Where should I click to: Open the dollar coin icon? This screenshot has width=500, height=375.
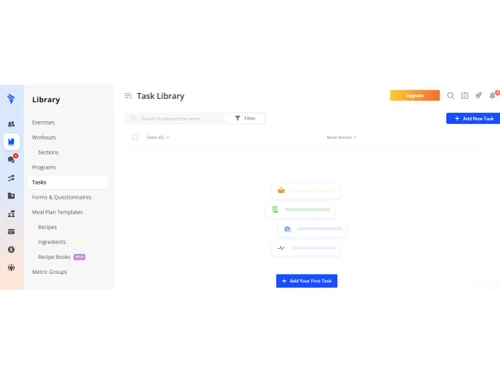11,250
